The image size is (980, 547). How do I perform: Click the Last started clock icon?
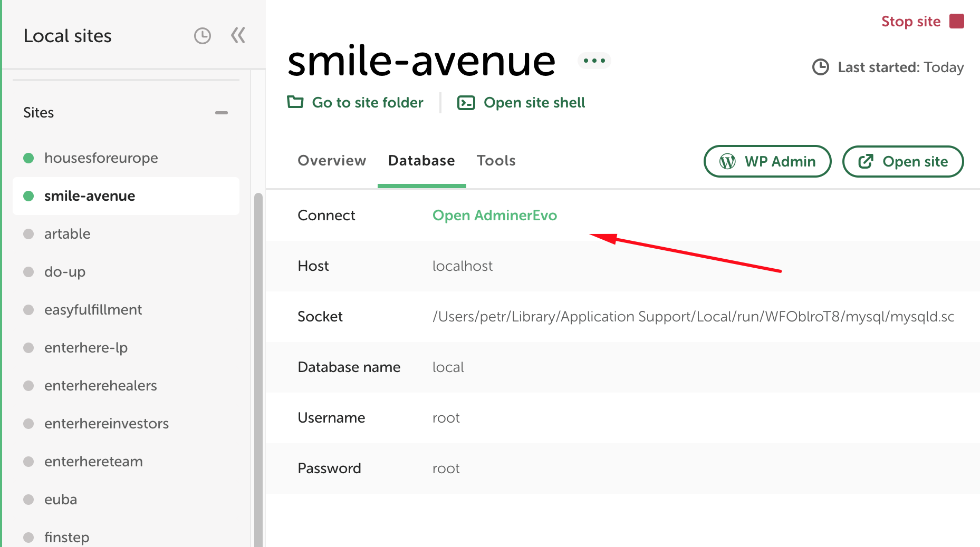(x=821, y=67)
